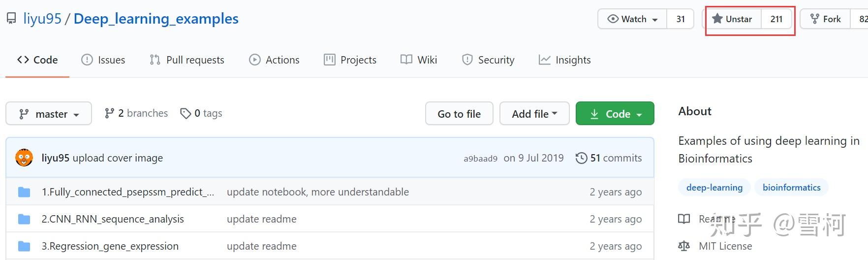Click folder icon for 3.Regression_gene_expression
The image size is (868, 260).
click(x=24, y=246)
